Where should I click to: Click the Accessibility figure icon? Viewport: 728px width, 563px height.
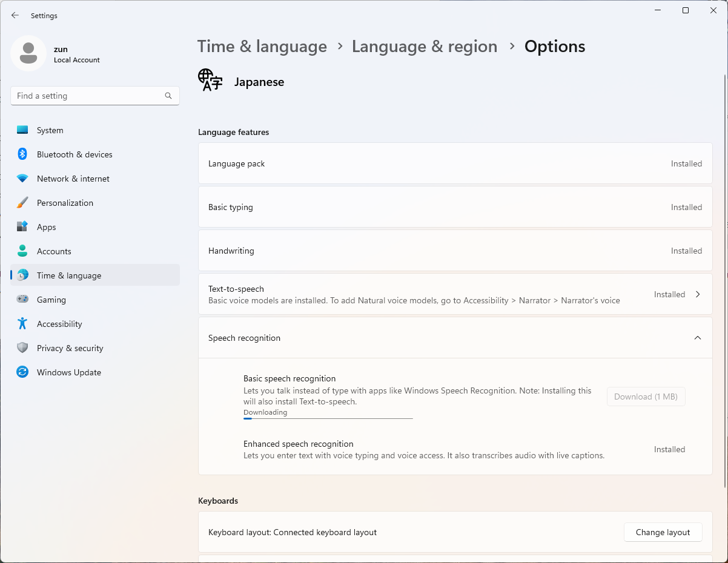coord(22,324)
